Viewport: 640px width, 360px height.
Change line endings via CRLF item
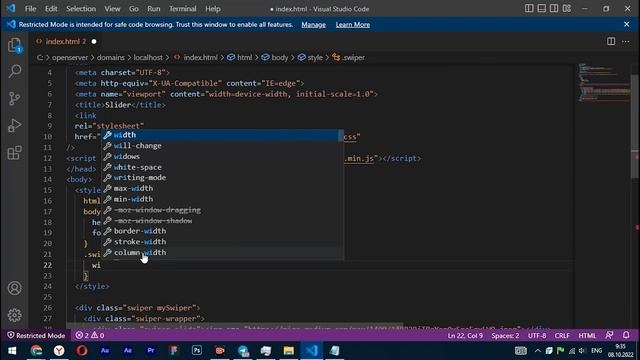pyautogui.click(x=562, y=336)
